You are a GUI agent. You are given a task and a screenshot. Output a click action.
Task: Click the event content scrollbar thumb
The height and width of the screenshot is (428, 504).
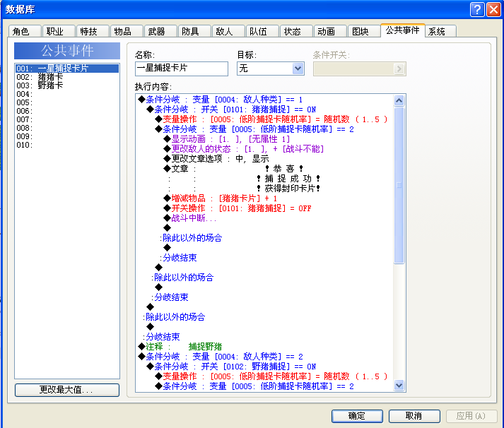coord(399,185)
